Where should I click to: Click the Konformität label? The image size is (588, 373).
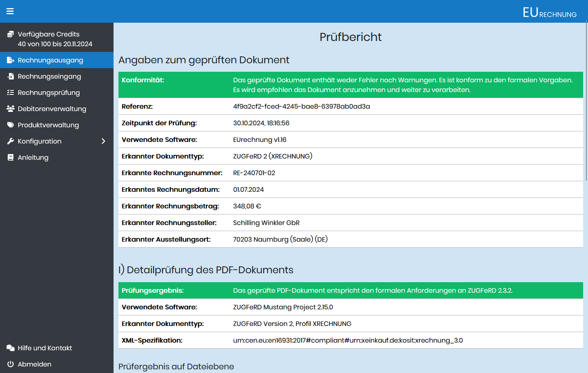pyautogui.click(x=143, y=80)
